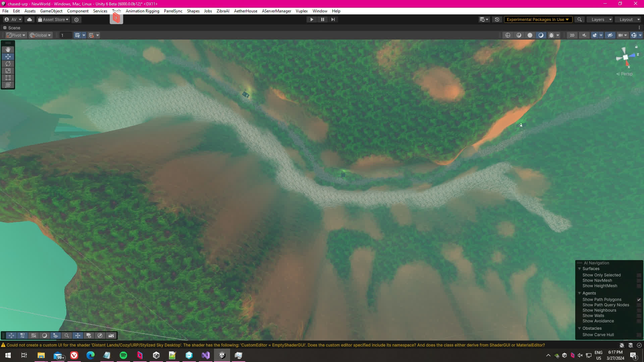
Task: Toggle 2D scene view mode
Action: (572, 35)
